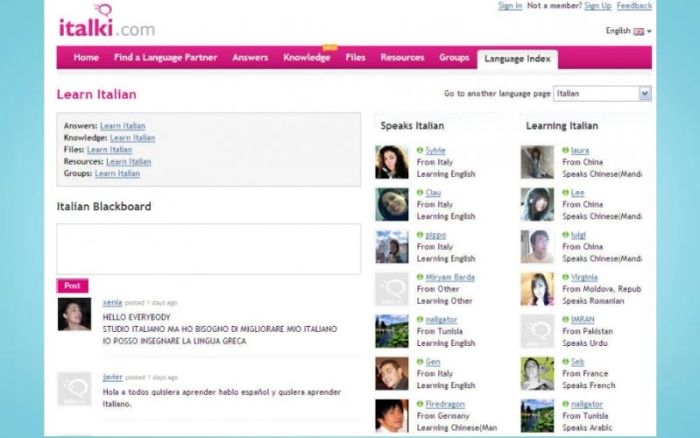
Task: Open the Files section
Action: pos(355,57)
